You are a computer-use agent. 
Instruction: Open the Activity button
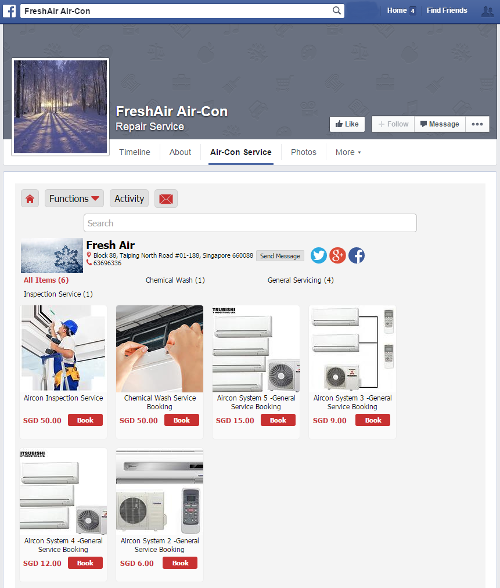coord(129,198)
